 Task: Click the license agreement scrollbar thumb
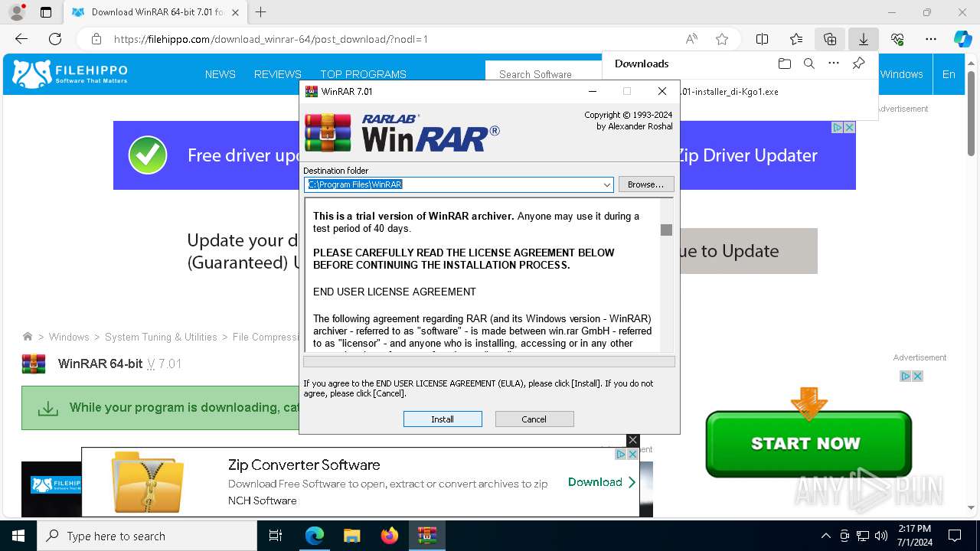666,230
